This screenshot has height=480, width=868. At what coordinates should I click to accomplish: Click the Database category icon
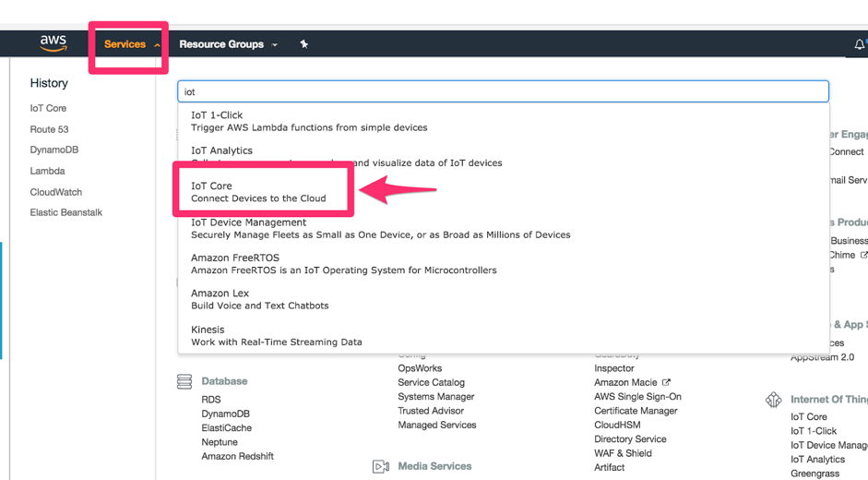pyautogui.click(x=184, y=381)
